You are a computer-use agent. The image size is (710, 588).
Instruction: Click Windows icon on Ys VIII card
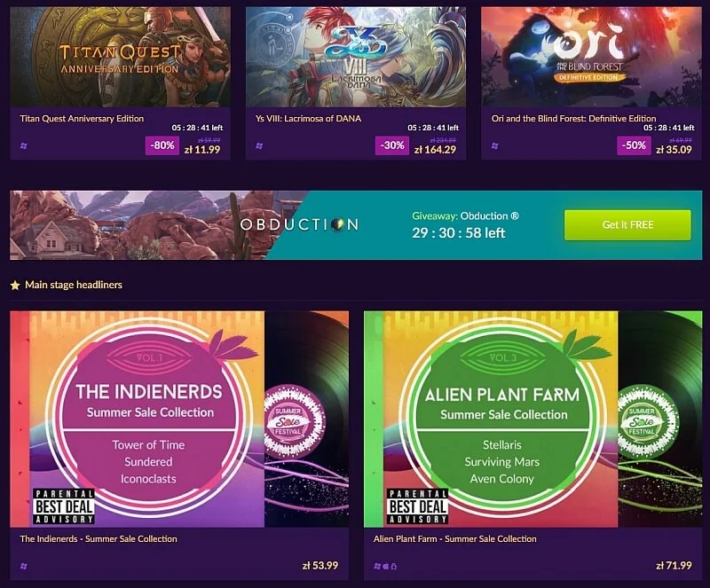click(x=259, y=145)
